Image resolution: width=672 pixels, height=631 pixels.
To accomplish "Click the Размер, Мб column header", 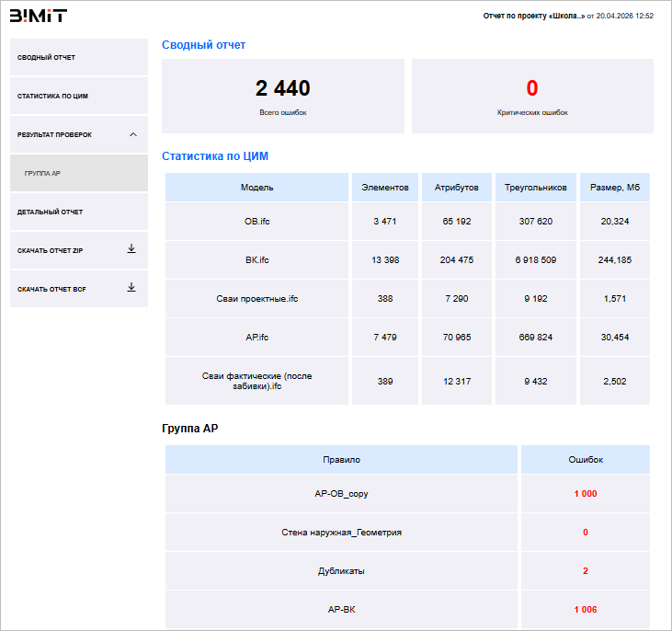I will coord(615,188).
